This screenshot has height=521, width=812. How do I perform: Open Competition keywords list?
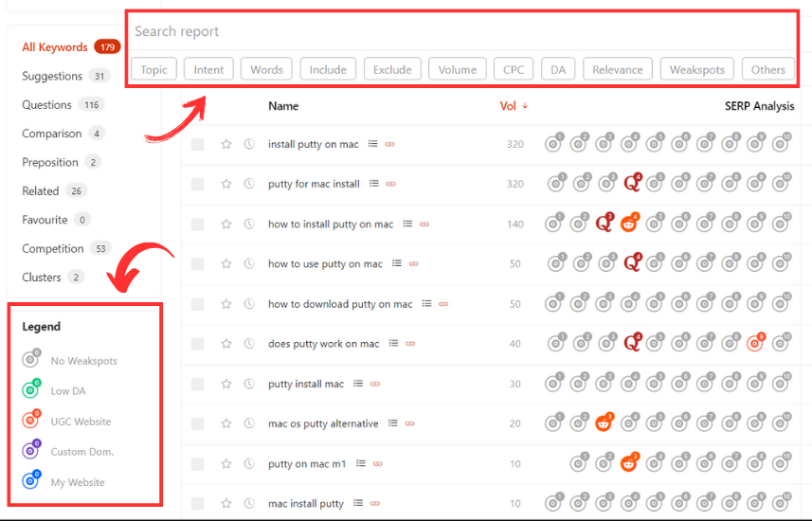pos(66,248)
